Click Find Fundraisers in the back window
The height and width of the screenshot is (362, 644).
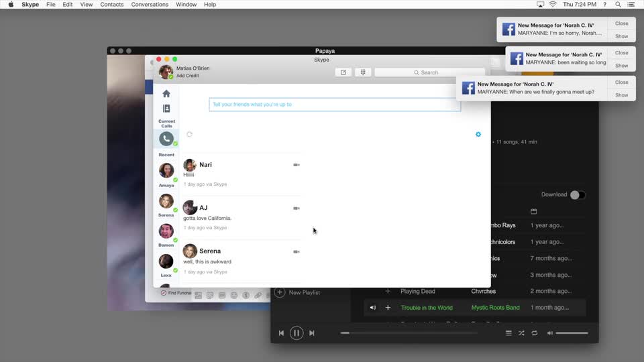coord(176,293)
